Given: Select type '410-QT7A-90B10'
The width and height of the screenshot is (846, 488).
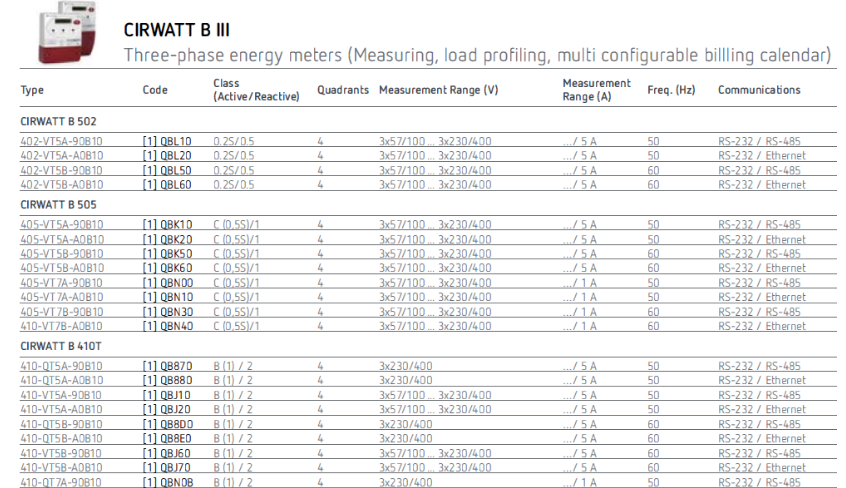Looking at the screenshot, I should 61,482.
